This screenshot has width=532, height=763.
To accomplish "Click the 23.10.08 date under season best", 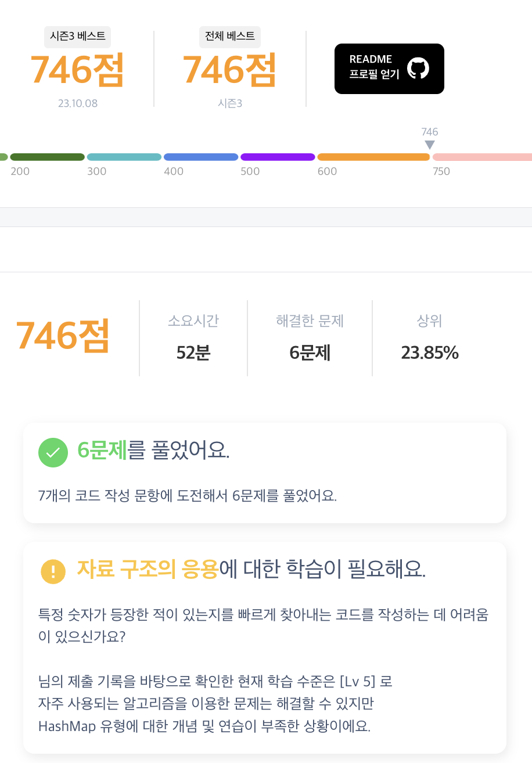I will [x=77, y=104].
